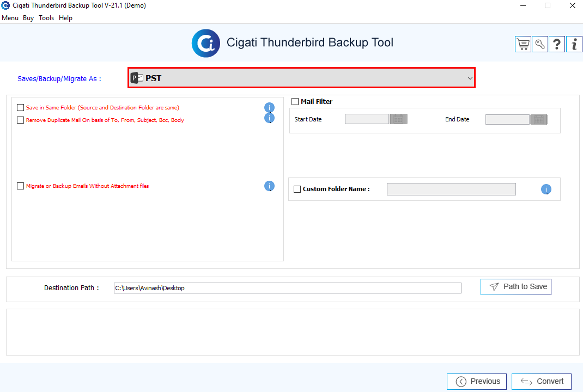
Task: Toggle the Custom Folder Name checkbox
Action: [297, 189]
